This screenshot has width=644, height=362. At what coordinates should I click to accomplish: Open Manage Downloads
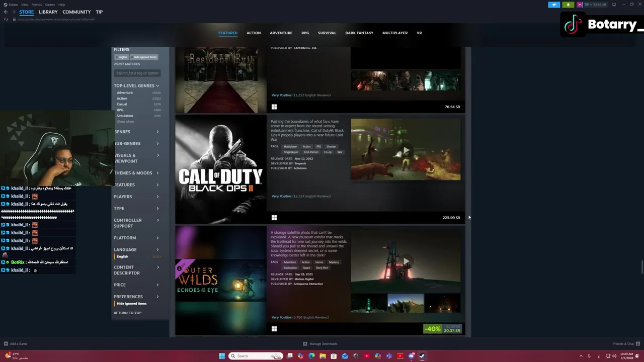click(320, 344)
